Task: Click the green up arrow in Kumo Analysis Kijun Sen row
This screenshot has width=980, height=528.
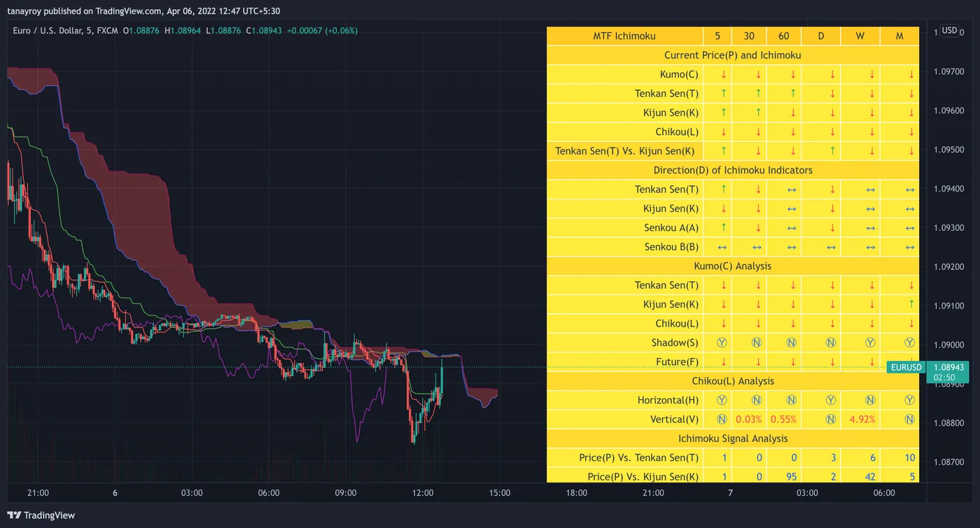Action: click(911, 304)
